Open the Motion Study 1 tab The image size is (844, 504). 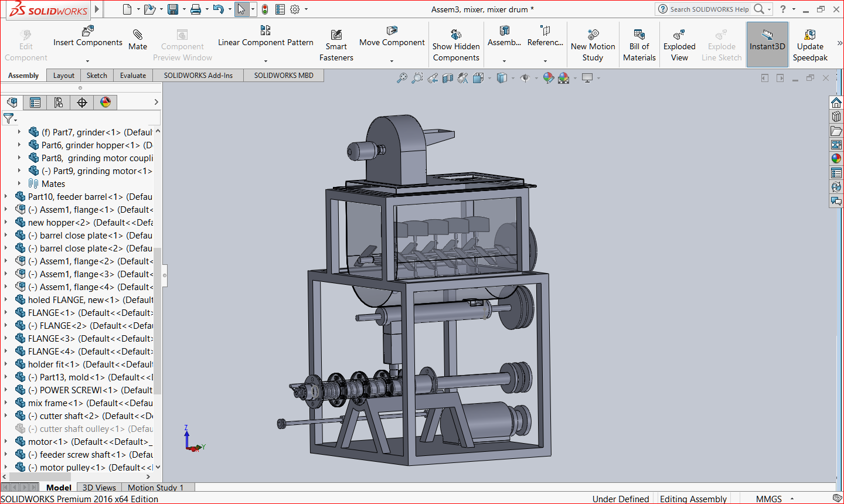(x=155, y=488)
